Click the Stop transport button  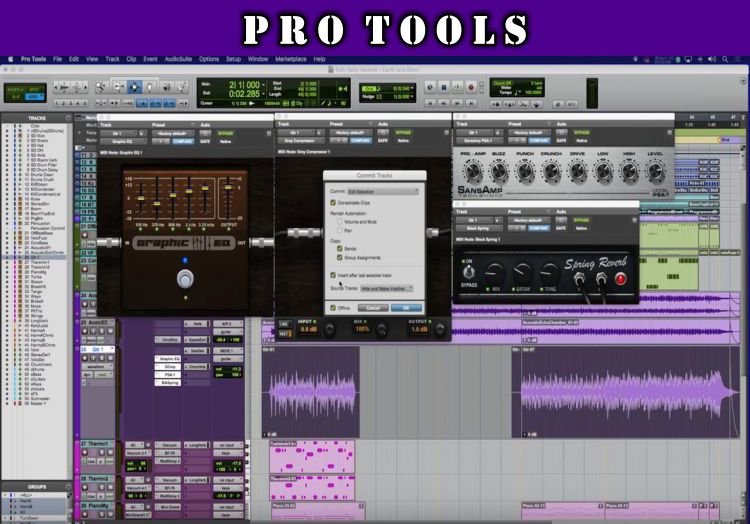coord(443,87)
